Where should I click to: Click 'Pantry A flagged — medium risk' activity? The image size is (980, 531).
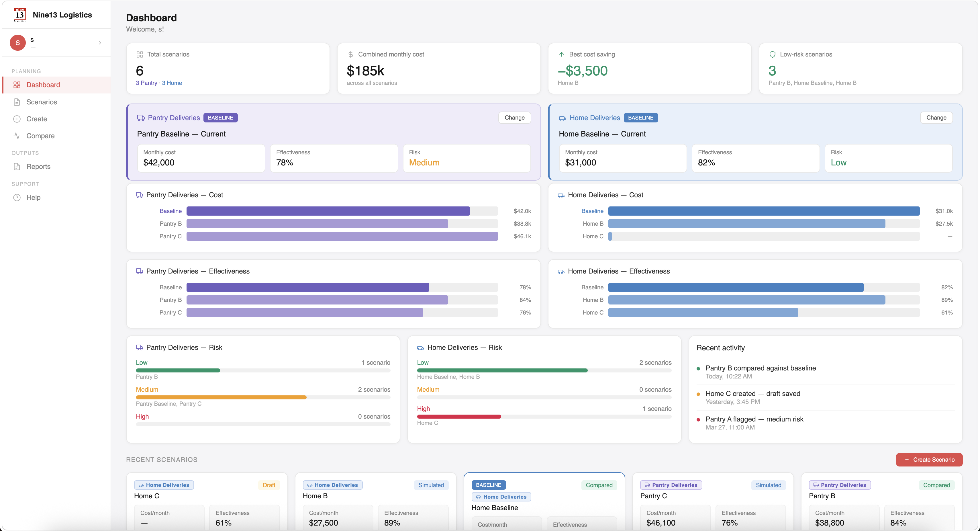(x=754, y=419)
